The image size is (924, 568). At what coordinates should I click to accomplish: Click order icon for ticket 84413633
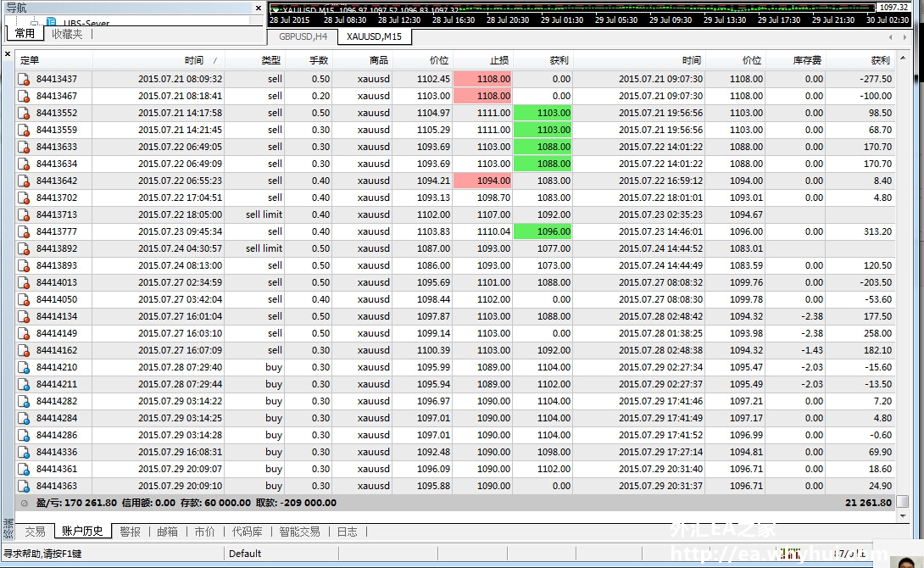click(24, 147)
